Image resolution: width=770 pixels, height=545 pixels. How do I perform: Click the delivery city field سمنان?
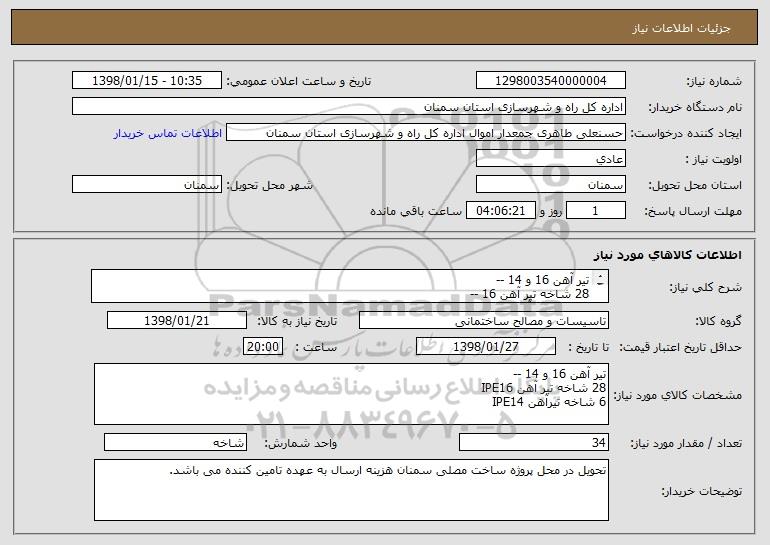[147, 184]
